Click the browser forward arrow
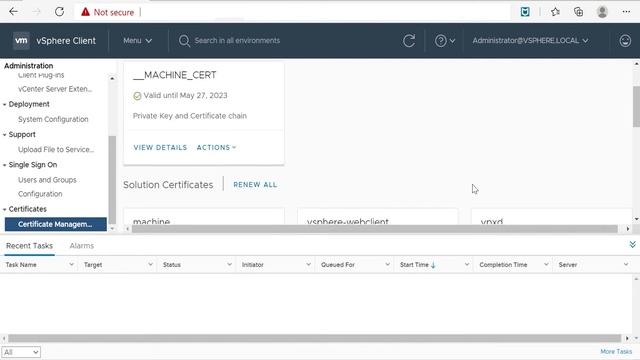This screenshot has width=640, height=360. click(37, 12)
